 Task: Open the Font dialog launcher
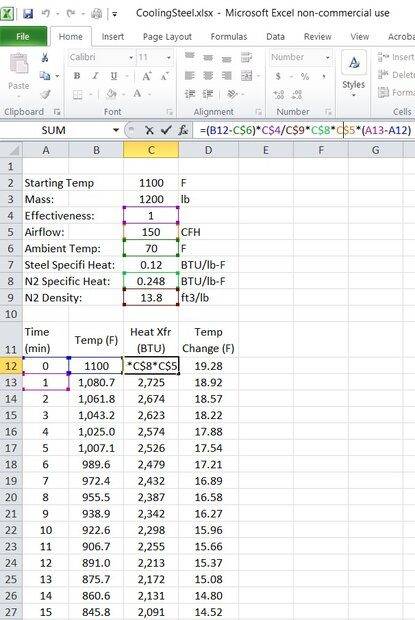tap(170, 112)
